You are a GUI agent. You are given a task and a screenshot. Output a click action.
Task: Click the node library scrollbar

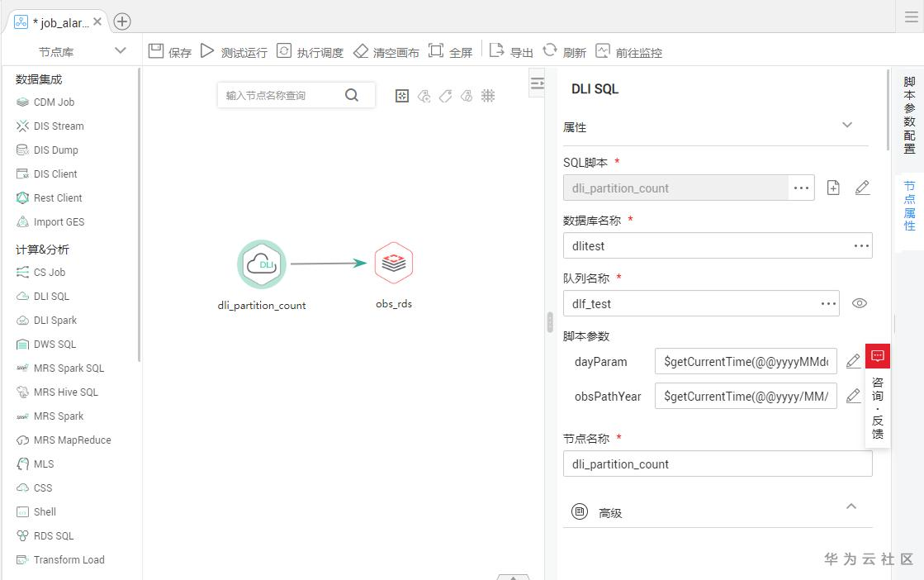point(139,215)
